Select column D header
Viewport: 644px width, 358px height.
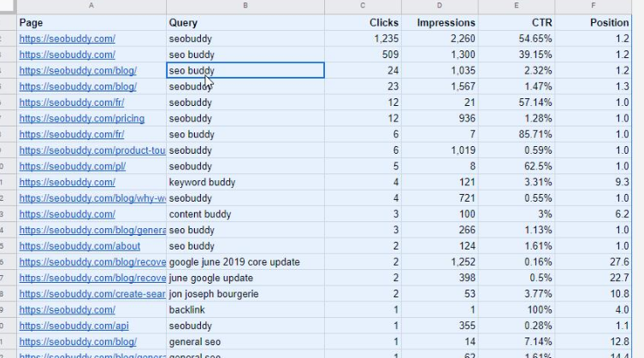coord(440,6)
